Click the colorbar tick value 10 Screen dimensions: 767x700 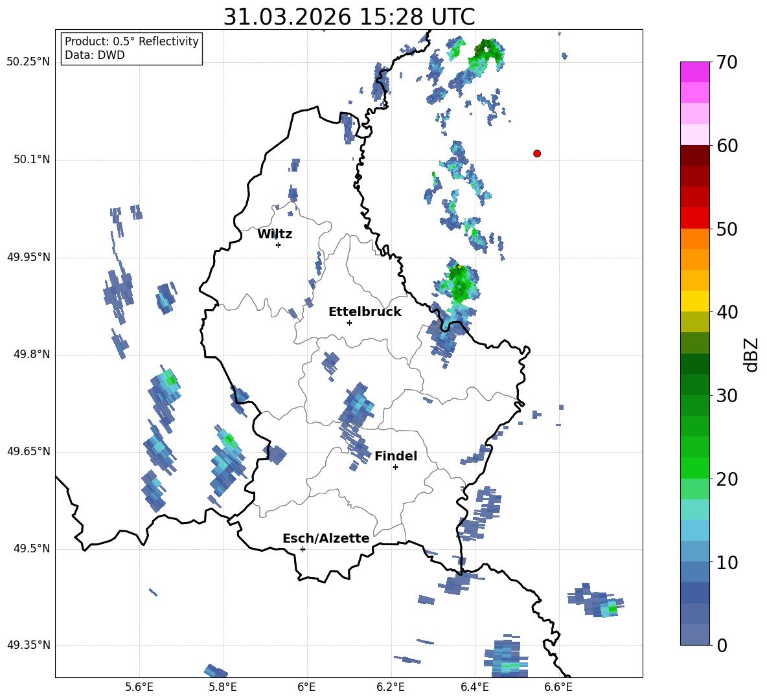click(x=727, y=562)
